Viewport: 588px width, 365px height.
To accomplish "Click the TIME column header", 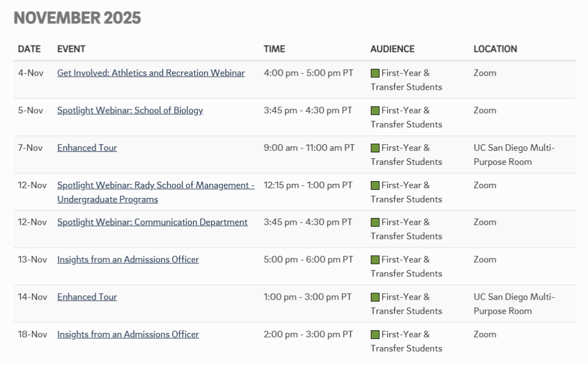I will (x=274, y=49).
